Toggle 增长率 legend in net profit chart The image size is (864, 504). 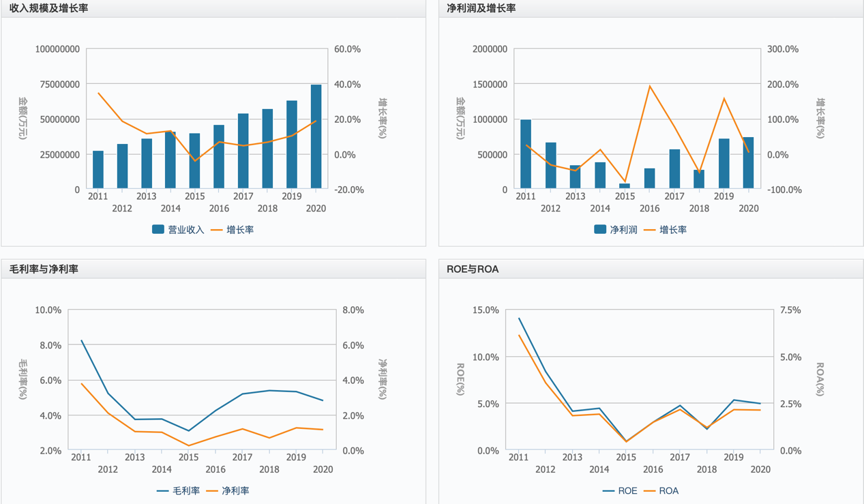click(x=665, y=230)
